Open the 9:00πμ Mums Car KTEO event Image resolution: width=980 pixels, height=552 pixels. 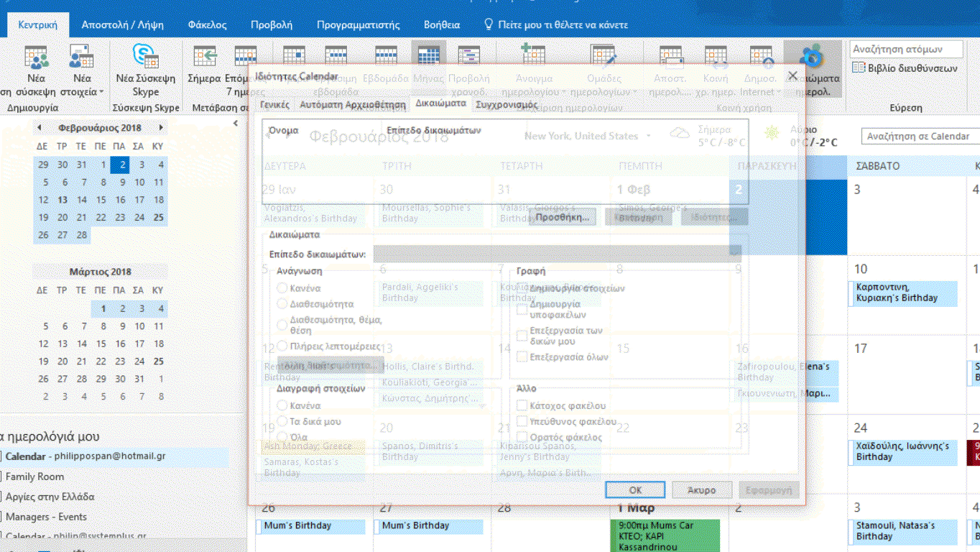(x=665, y=536)
